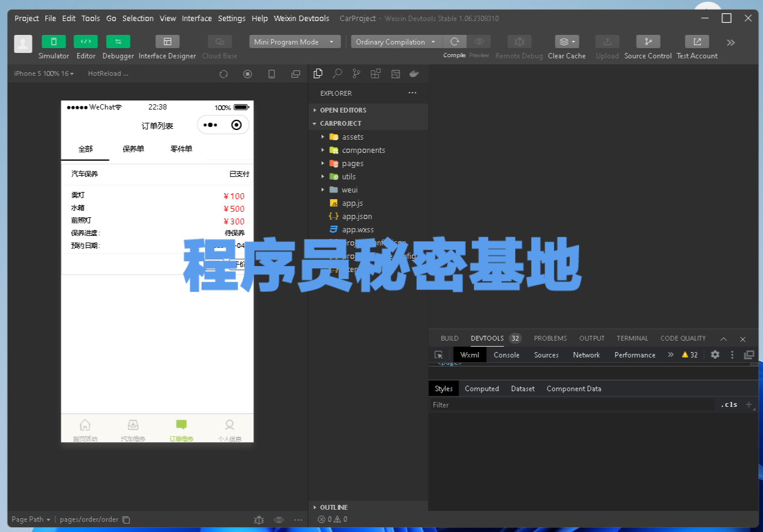Open the Computed styles tab

(x=482, y=389)
